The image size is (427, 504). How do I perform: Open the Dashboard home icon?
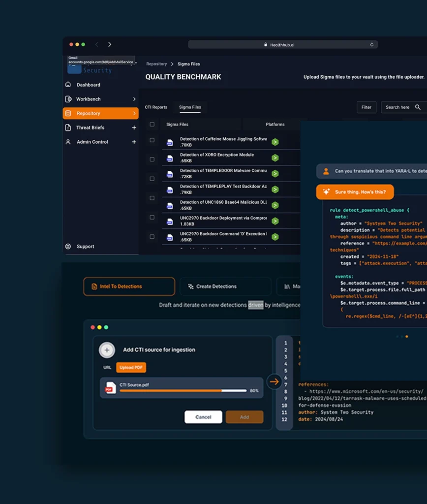68,85
